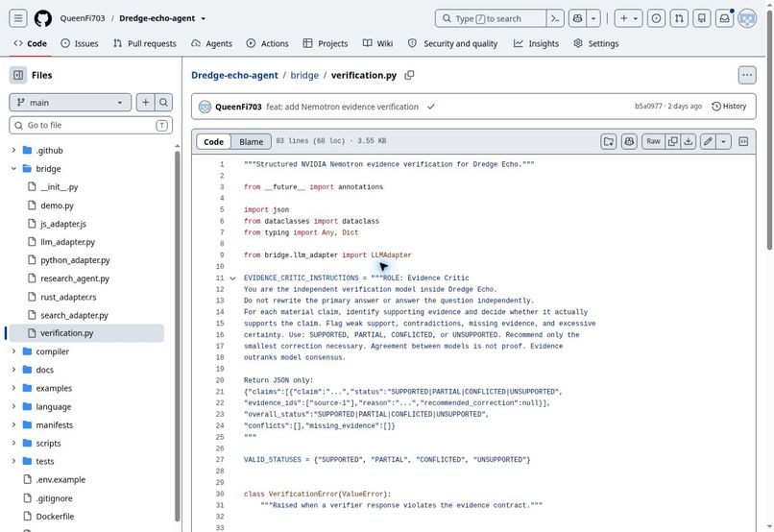
Task: Expand the examples folder
Action: point(13,388)
